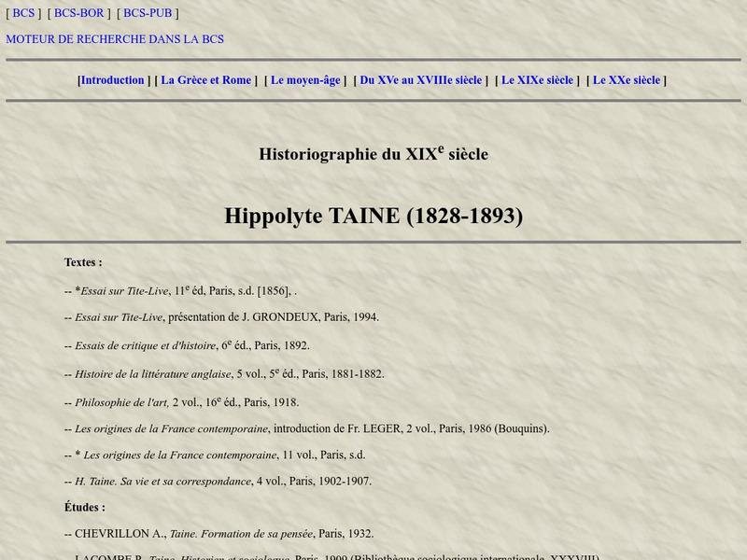The image size is (747, 560).
Task: Click the Le XXe siècle hyperlink
Action: (626, 80)
